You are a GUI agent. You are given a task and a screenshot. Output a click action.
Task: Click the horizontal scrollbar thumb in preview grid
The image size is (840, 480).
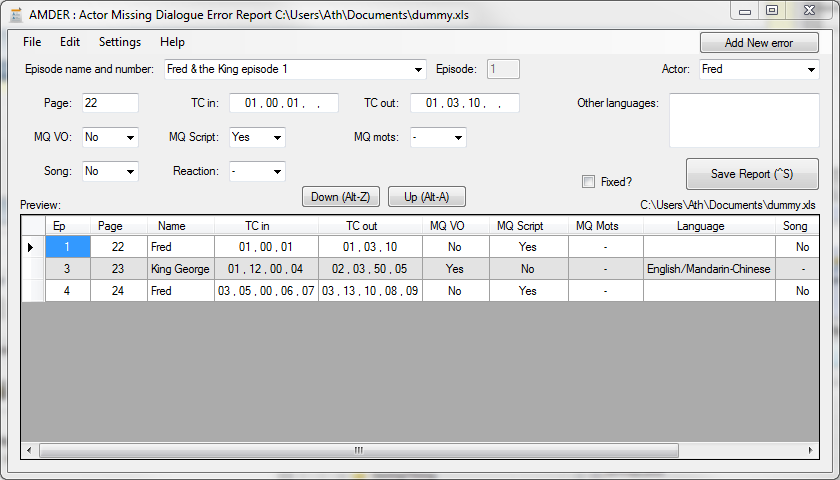[x=359, y=451]
